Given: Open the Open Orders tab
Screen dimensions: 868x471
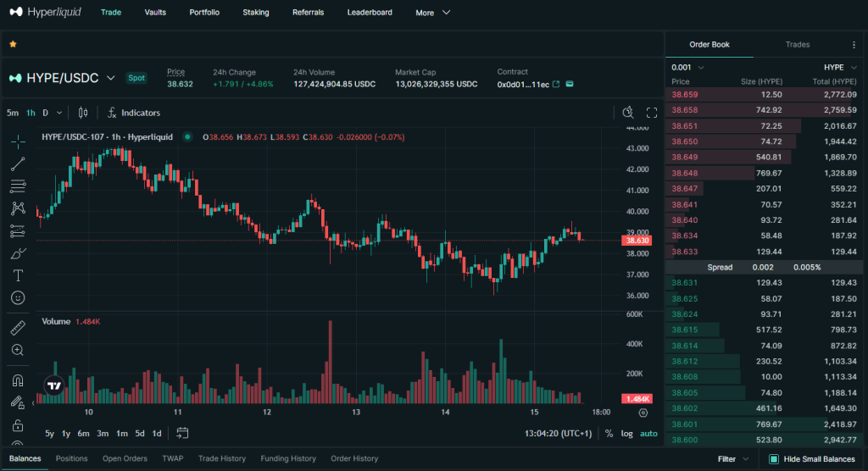Looking at the screenshot, I should point(125,458).
